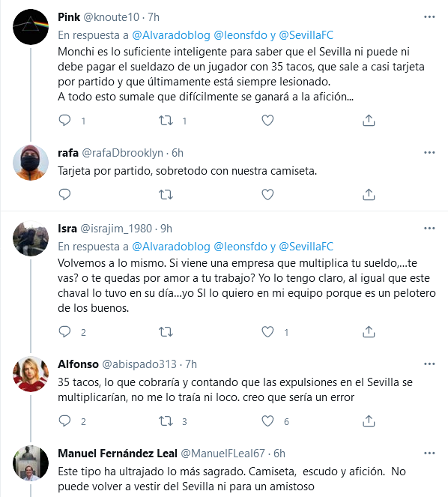Reply to rafa's tweet about tarjeta por partido
The width and height of the screenshot is (448, 497).
tap(65, 194)
